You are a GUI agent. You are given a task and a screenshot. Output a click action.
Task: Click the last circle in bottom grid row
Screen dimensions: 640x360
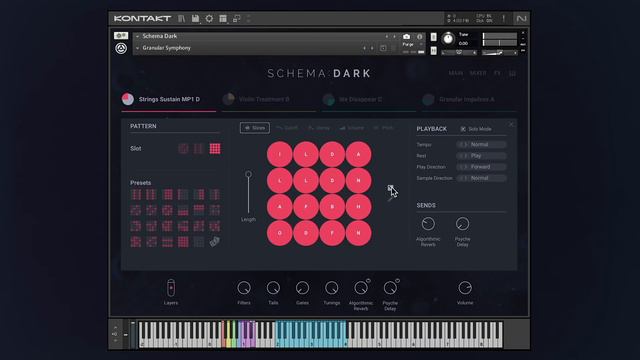pos(359,233)
